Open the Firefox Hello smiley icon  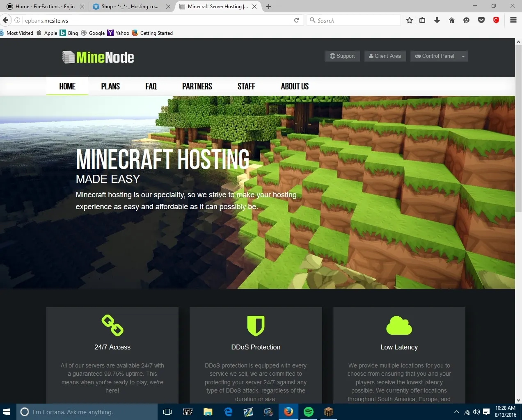coord(466,20)
